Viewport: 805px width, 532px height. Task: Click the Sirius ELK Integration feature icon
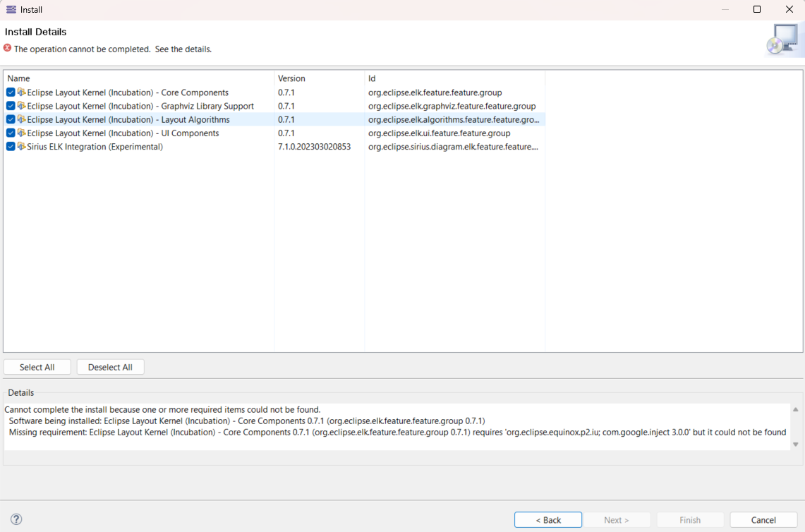21,147
